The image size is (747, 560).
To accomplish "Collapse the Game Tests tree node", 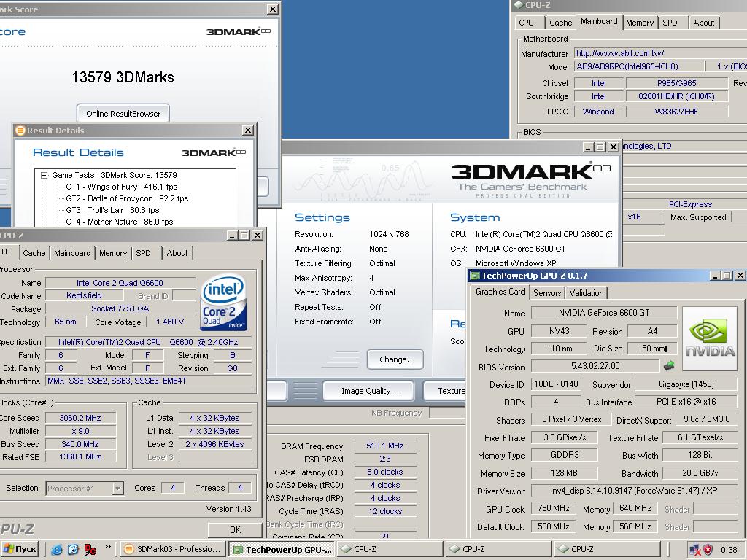I will click(x=44, y=175).
